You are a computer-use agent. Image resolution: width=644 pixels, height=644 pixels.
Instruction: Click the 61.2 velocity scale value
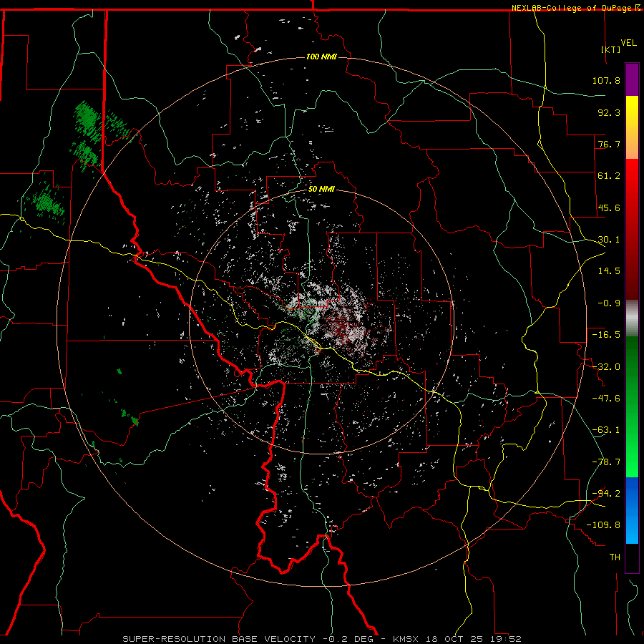point(609,176)
